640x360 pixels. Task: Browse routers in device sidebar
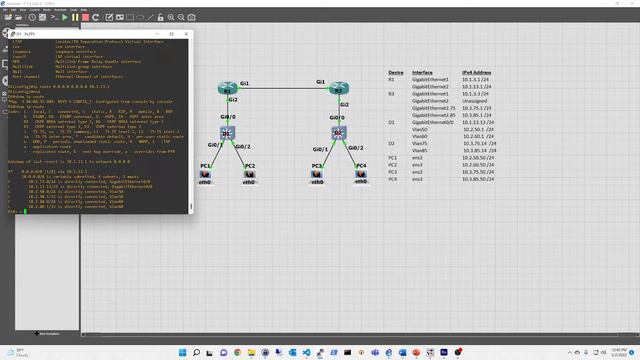5,33
